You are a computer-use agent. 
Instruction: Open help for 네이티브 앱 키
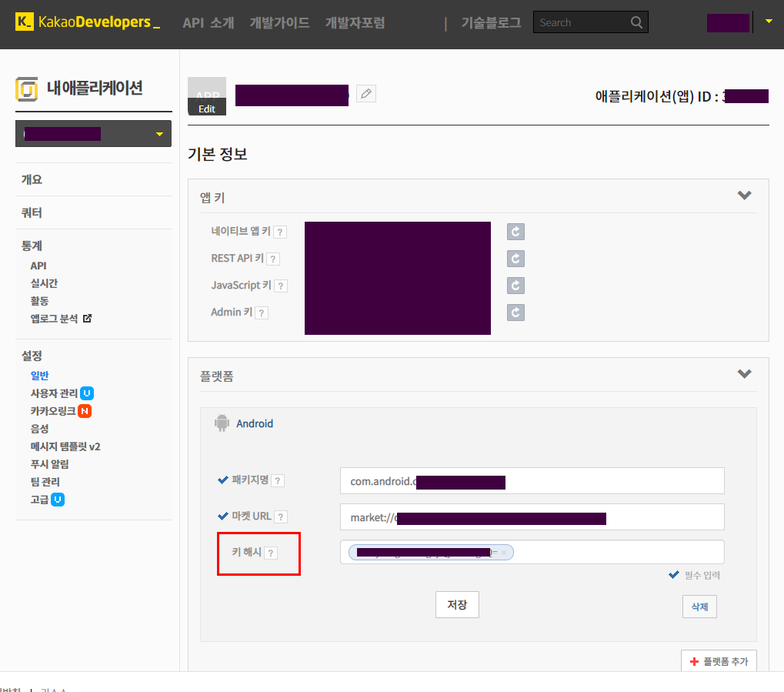pos(280,232)
